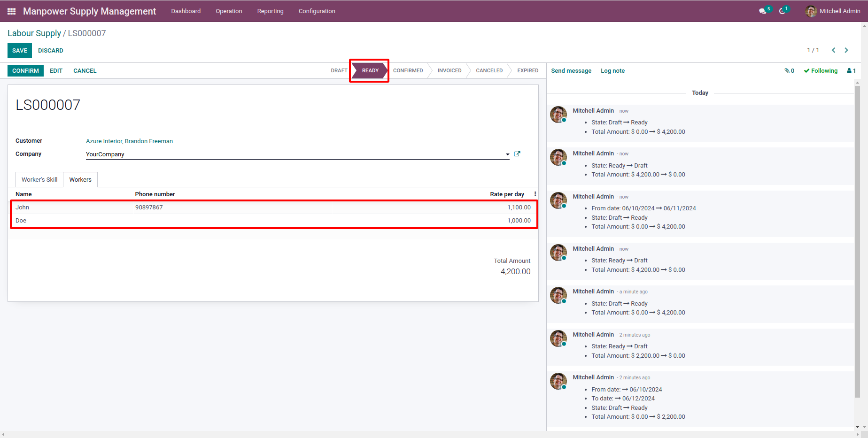Toggle the Following subscription

[821, 71]
